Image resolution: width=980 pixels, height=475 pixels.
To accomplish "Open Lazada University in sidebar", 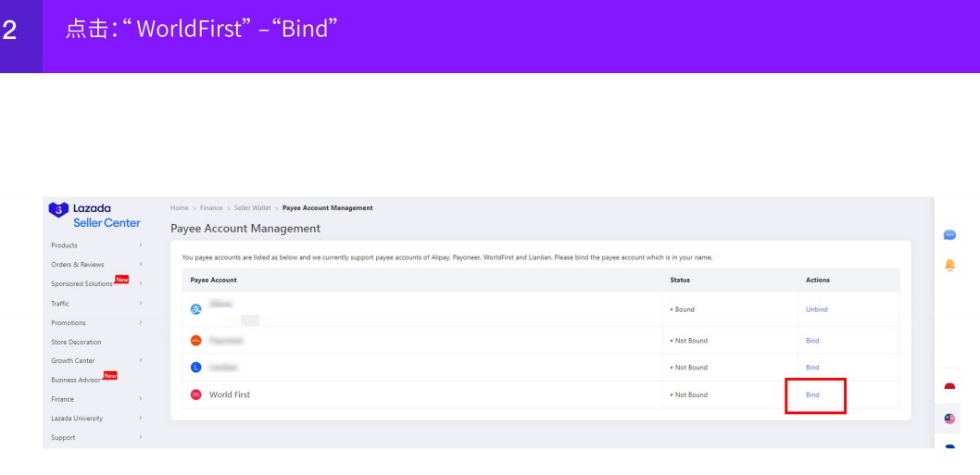I will pos(77,419).
